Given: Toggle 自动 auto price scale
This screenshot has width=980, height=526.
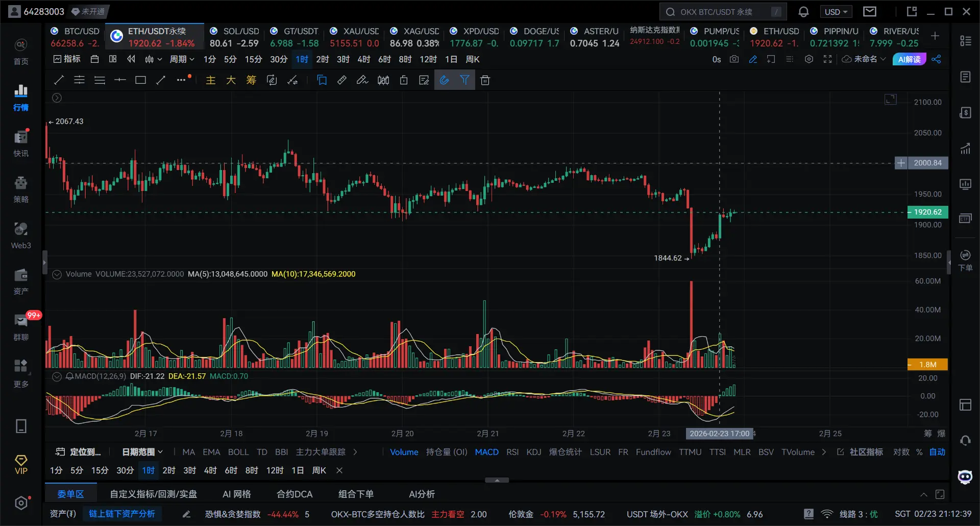Looking at the screenshot, I should click(937, 452).
